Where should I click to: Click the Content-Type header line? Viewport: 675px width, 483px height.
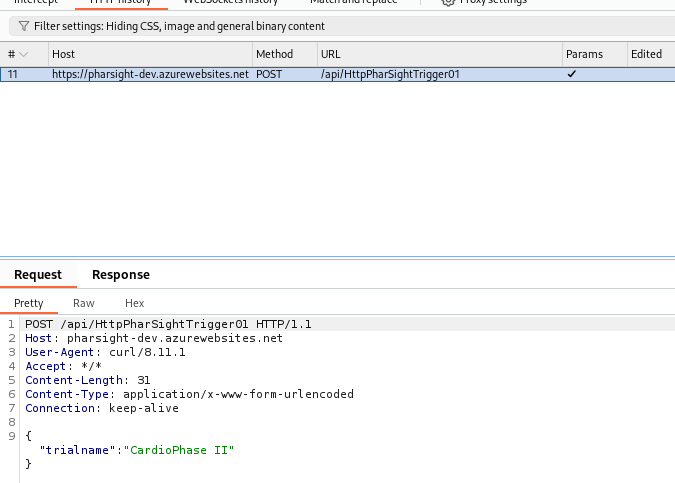[x=189, y=394]
